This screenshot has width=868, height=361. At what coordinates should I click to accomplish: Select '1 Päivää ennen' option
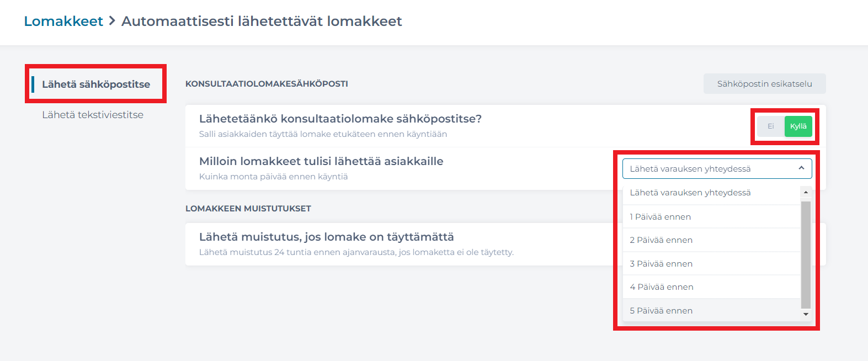(x=660, y=216)
